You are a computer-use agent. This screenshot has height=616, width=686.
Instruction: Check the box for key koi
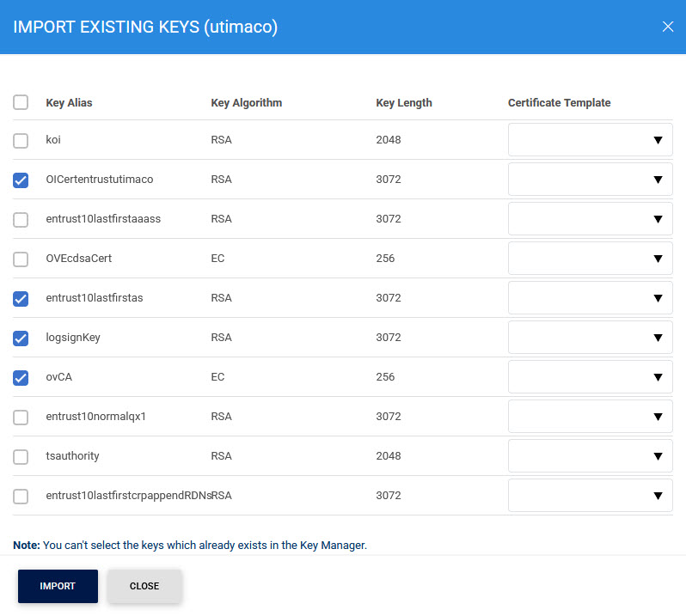21,140
